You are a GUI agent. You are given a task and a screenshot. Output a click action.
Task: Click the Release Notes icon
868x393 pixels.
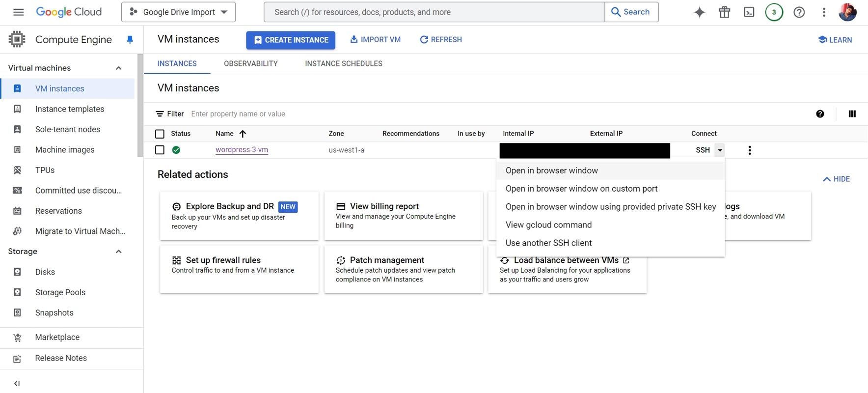point(17,359)
